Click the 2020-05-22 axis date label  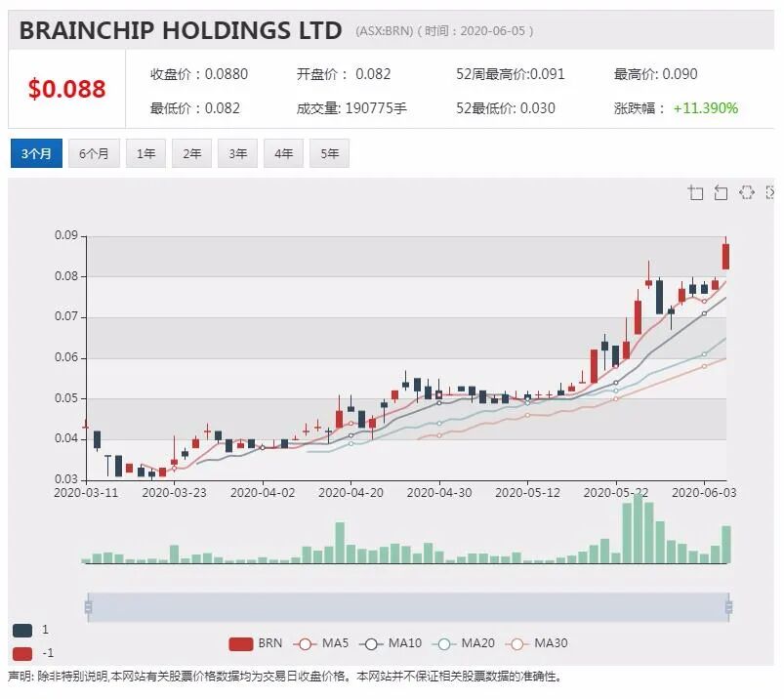tap(615, 493)
